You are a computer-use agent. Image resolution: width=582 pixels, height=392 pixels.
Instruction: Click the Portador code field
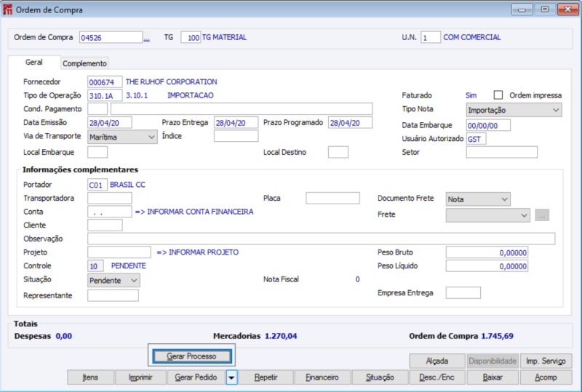97,185
